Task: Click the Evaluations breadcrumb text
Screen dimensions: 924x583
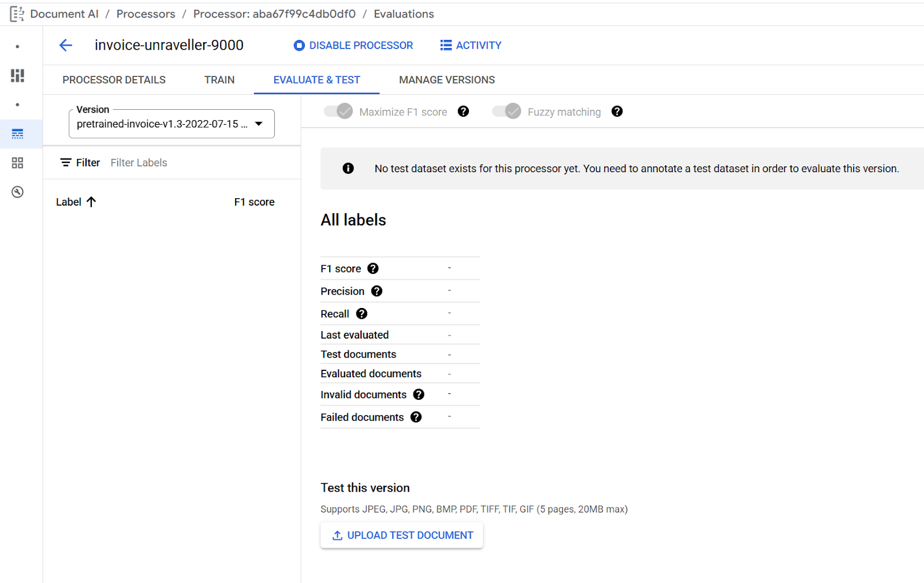Action: [404, 14]
